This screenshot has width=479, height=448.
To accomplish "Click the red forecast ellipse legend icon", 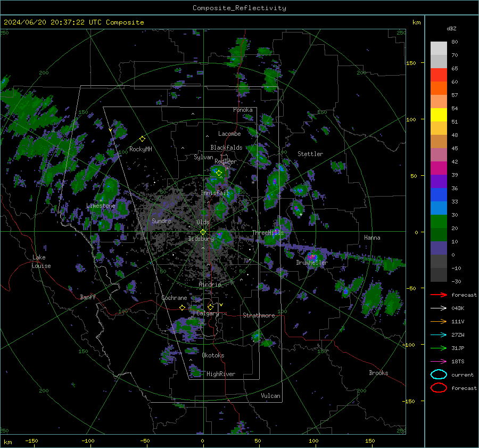I will click(x=439, y=388).
